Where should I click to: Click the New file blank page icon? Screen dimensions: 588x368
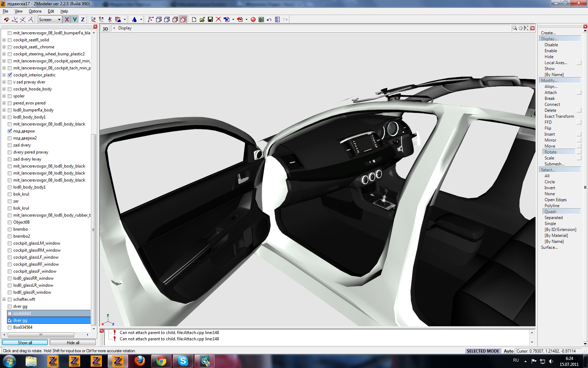click(194, 20)
